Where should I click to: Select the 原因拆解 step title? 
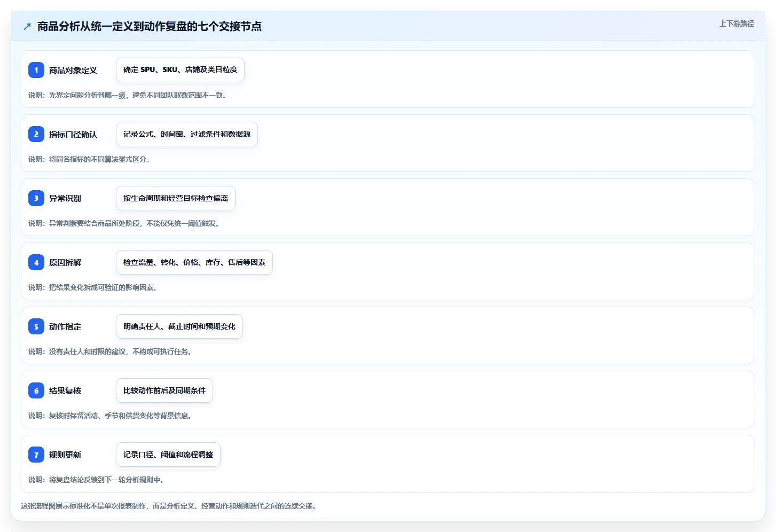(65, 262)
